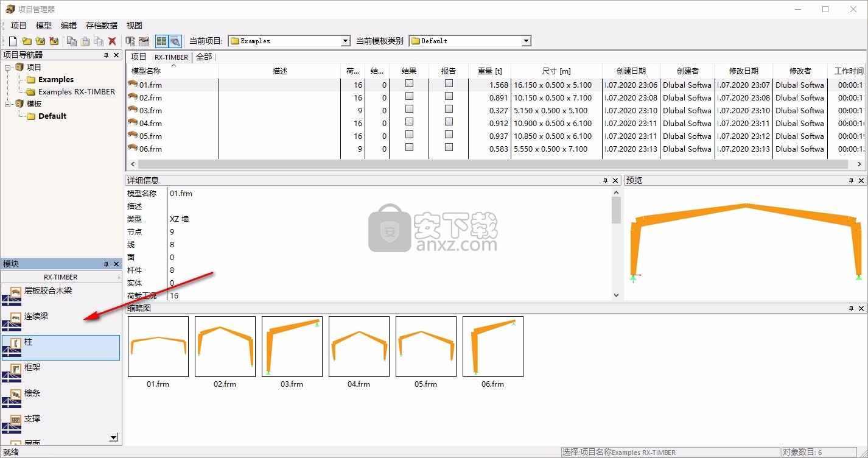Click the Paste clipboard icon in toolbar
Image resolution: width=868 pixels, height=458 pixels.
point(85,41)
